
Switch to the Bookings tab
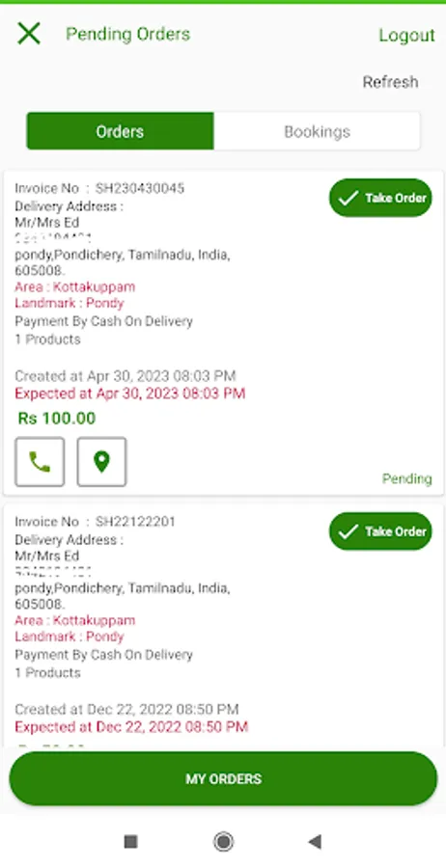[x=317, y=131]
